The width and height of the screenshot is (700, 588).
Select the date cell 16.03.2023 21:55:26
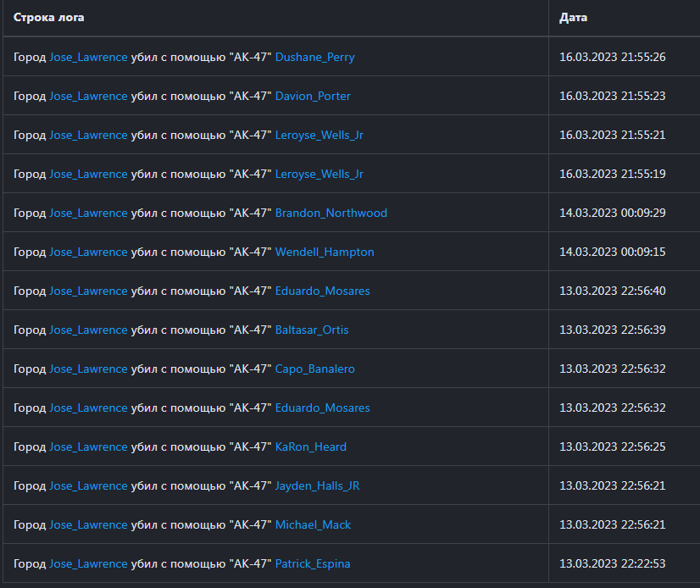coord(612,58)
